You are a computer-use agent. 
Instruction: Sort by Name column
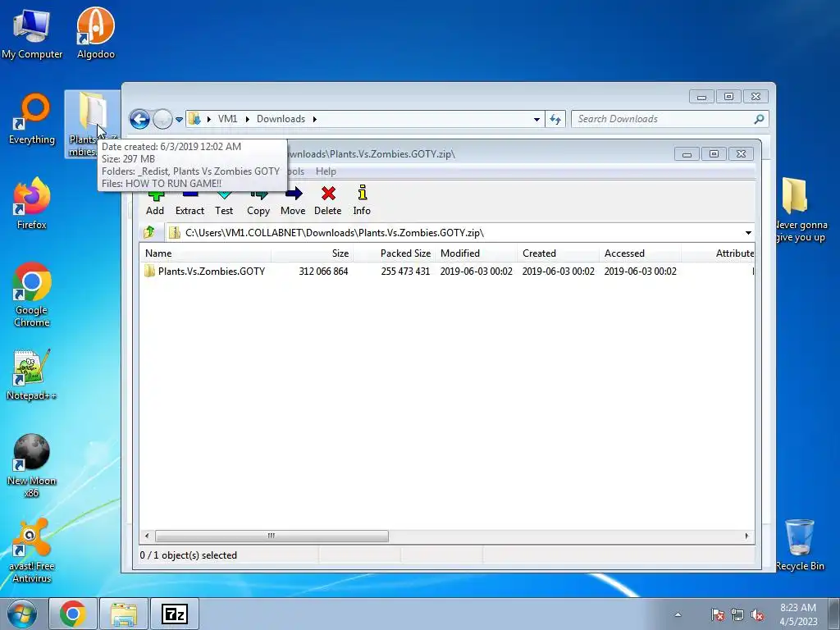pos(206,253)
